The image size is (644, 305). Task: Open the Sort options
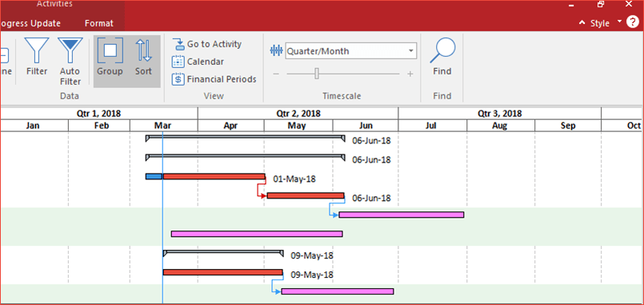pyautogui.click(x=144, y=56)
